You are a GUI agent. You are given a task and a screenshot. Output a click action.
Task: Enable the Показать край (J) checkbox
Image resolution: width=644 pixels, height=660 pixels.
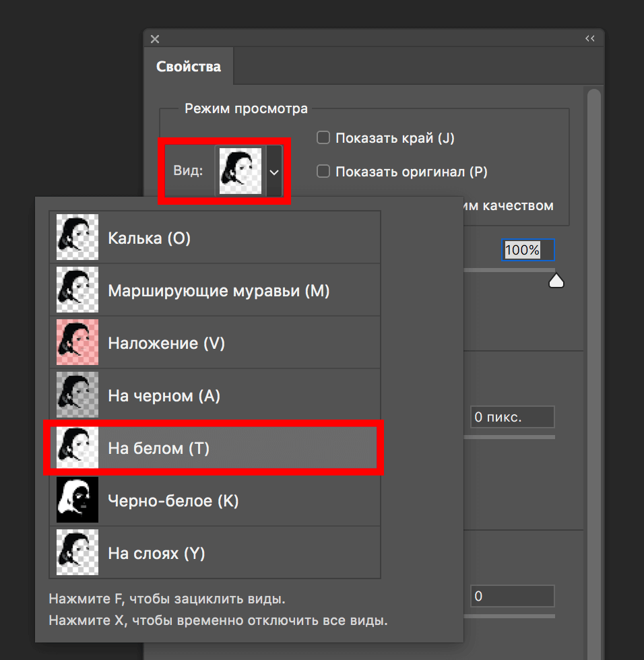tap(323, 138)
